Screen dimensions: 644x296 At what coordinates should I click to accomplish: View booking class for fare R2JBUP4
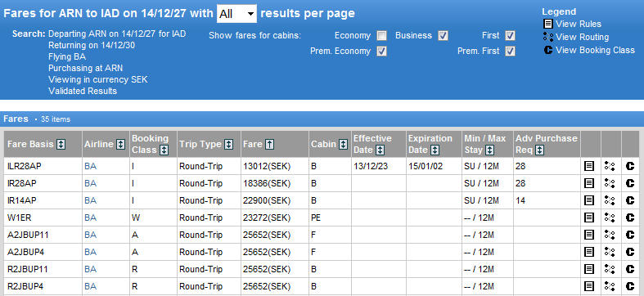click(x=630, y=286)
